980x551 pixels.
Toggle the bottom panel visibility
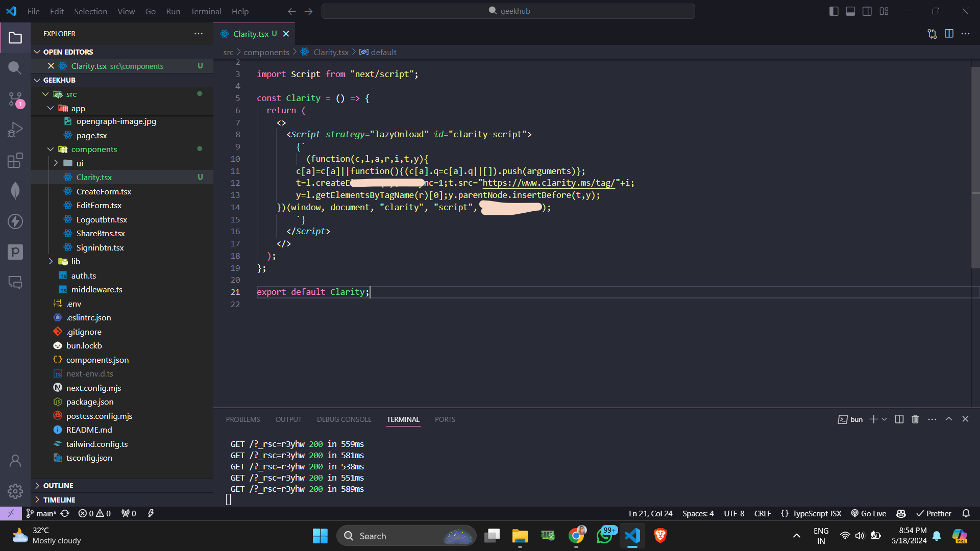850,11
